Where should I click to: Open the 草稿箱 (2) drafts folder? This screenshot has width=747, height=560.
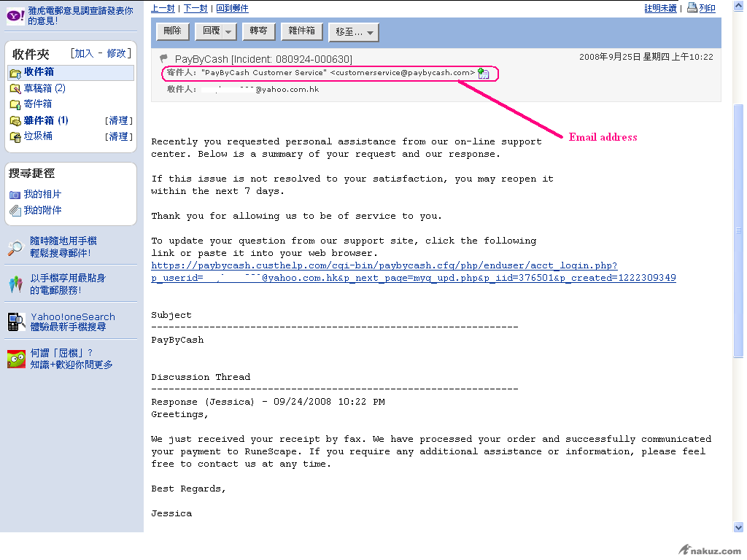[44, 88]
